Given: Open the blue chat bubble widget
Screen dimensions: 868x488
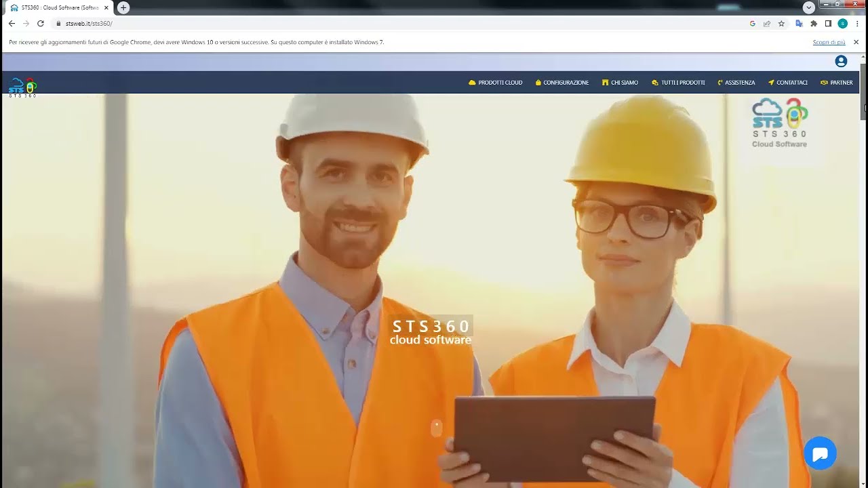Looking at the screenshot, I should tap(820, 453).
